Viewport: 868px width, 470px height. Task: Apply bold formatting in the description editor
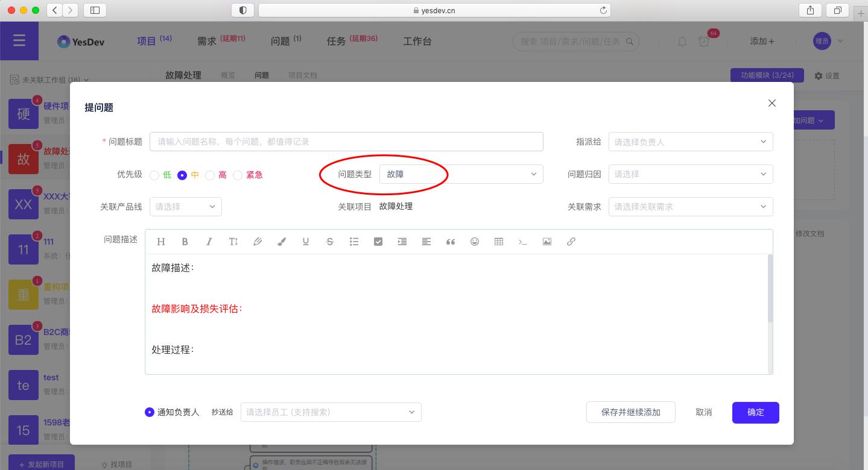(185, 241)
